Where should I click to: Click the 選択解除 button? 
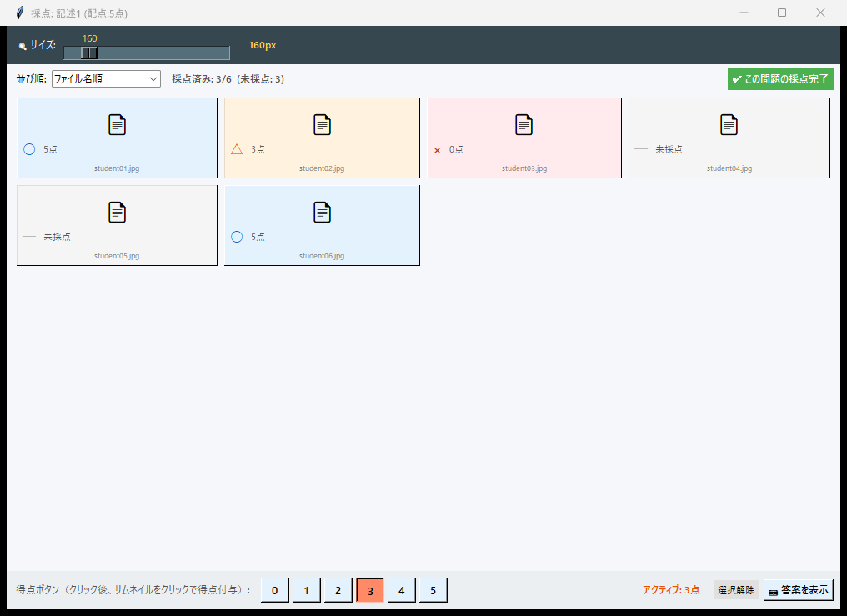(736, 590)
